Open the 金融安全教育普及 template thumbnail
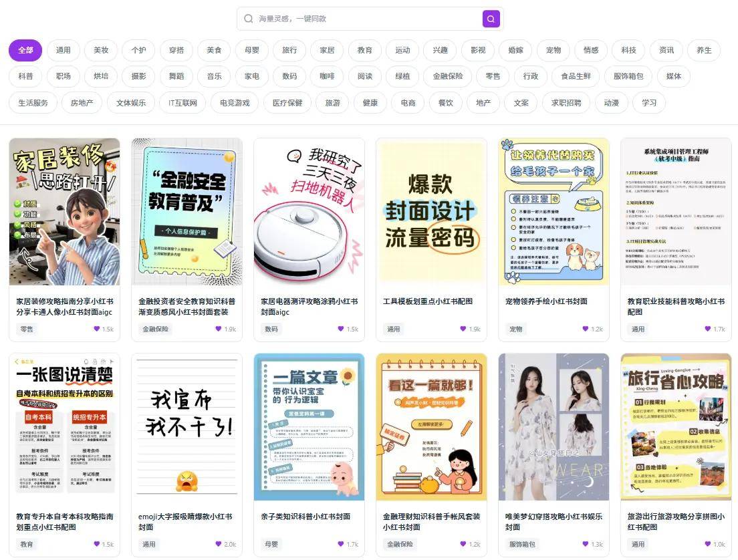The height and width of the screenshot is (560, 738). tap(187, 212)
